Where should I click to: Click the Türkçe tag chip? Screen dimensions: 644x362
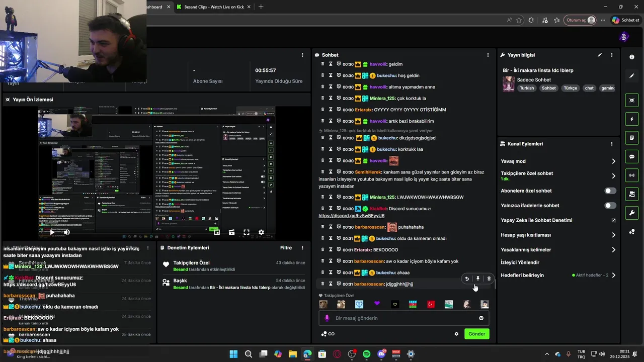pos(570,88)
